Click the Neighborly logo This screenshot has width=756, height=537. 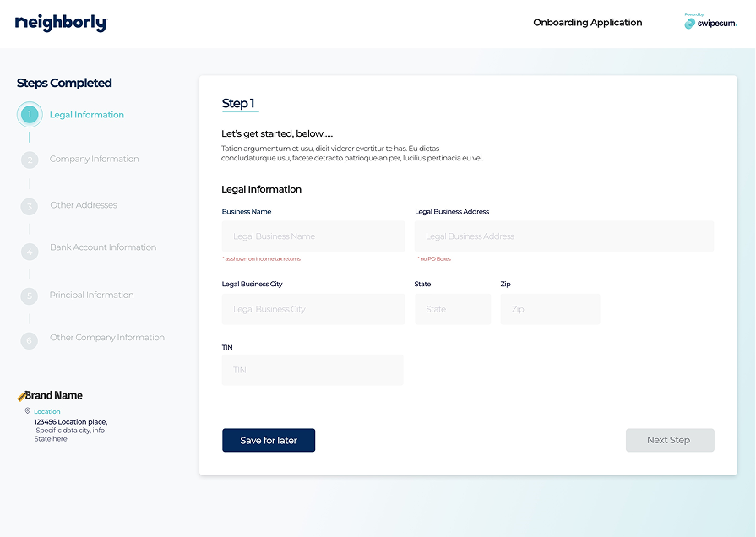point(61,24)
